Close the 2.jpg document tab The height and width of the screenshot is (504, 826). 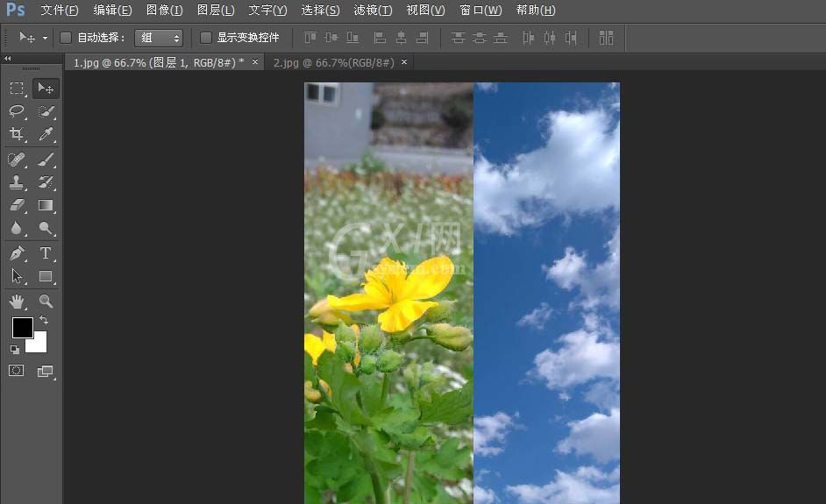click(x=404, y=62)
